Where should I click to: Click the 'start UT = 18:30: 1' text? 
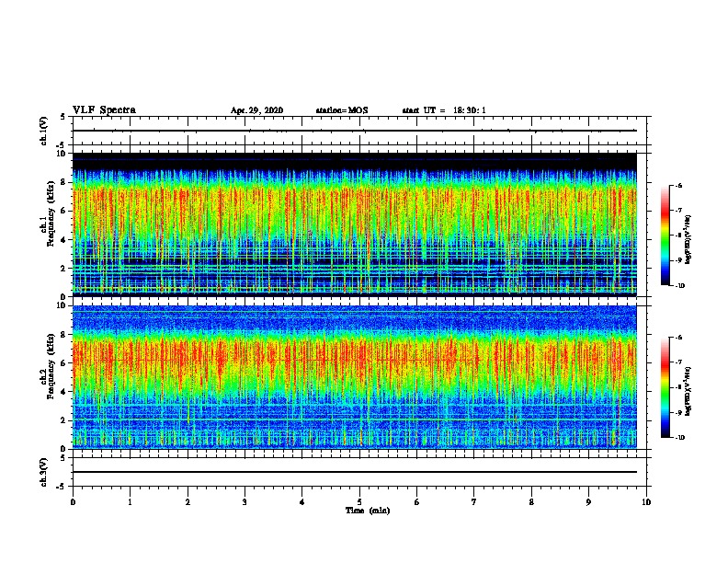(x=444, y=110)
